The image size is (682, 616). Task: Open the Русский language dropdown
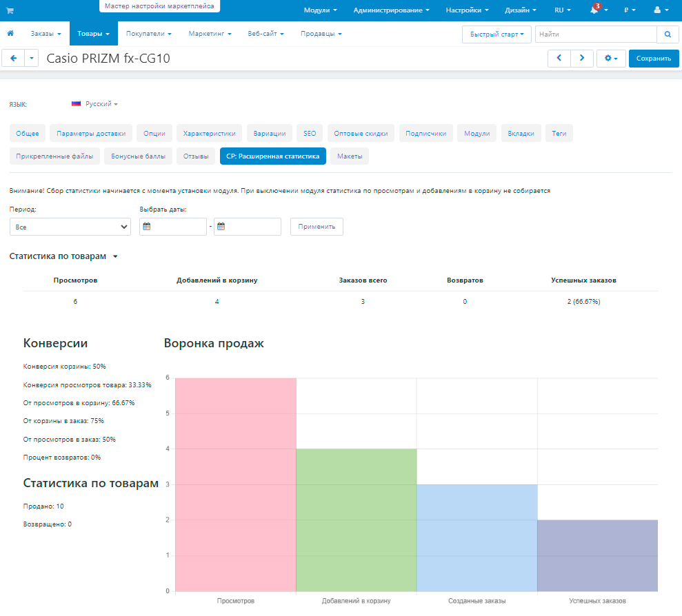pyautogui.click(x=95, y=104)
